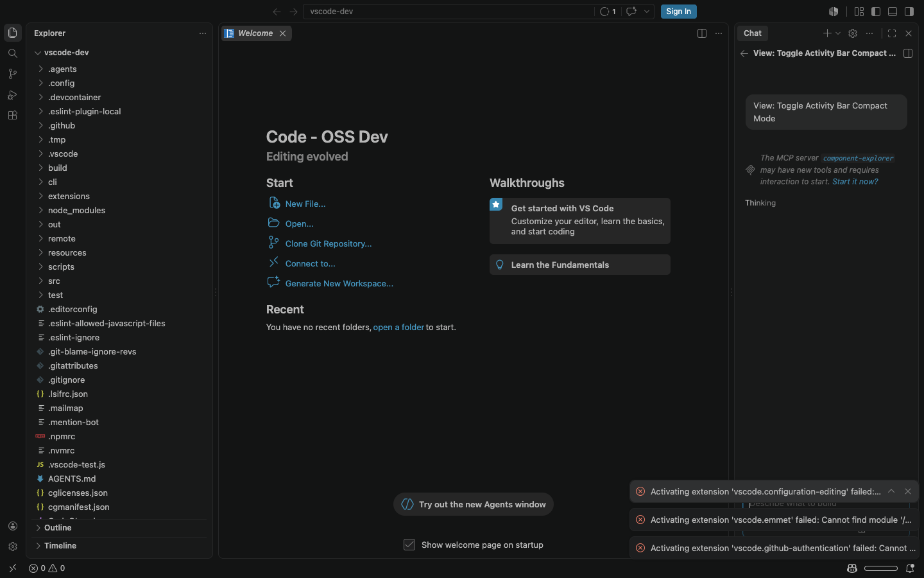The image size is (924, 578).
Task: Toggle bottom panel visibility in title bar
Action: click(x=893, y=12)
